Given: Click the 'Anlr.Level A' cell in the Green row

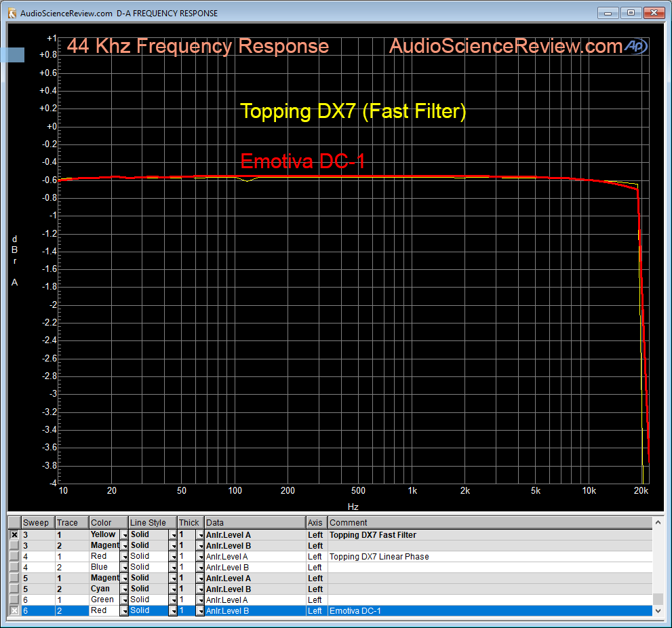Looking at the screenshot, I should click(x=256, y=600).
